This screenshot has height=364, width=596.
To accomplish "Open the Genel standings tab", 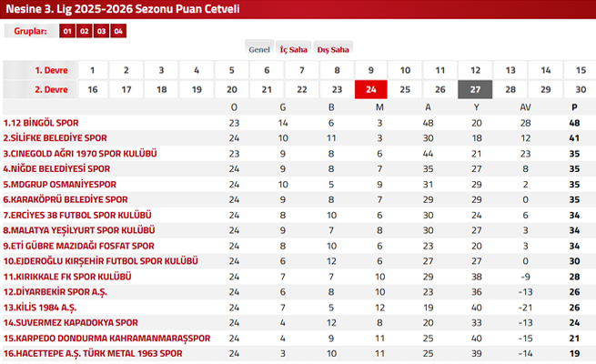I will (259, 49).
